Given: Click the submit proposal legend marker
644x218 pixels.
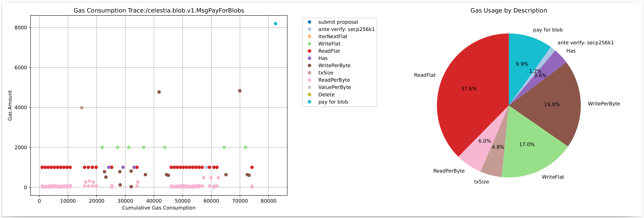Looking at the screenshot, I should pos(310,22).
